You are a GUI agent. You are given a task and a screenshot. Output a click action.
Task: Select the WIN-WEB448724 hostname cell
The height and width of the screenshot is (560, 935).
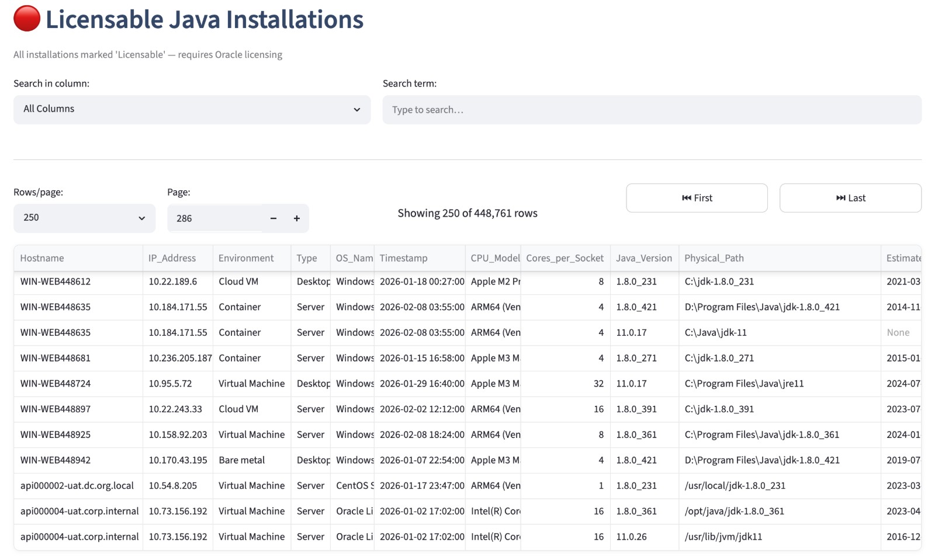(x=78, y=384)
